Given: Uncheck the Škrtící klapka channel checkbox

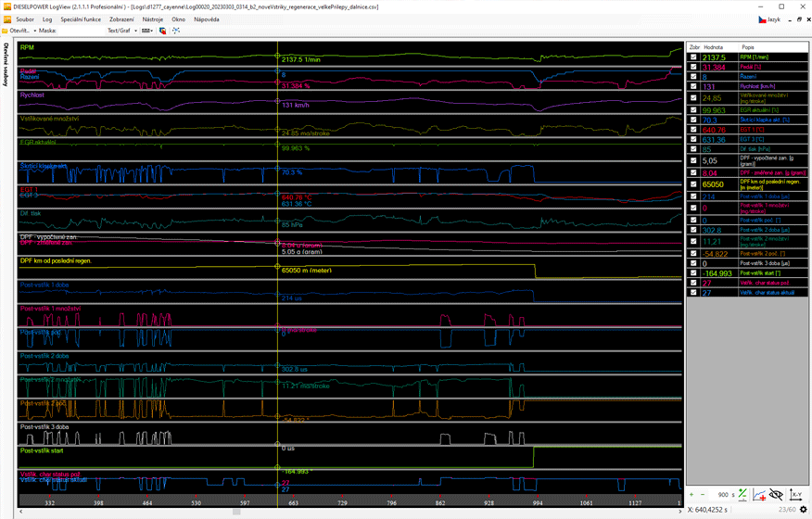Looking at the screenshot, I should coord(693,120).
